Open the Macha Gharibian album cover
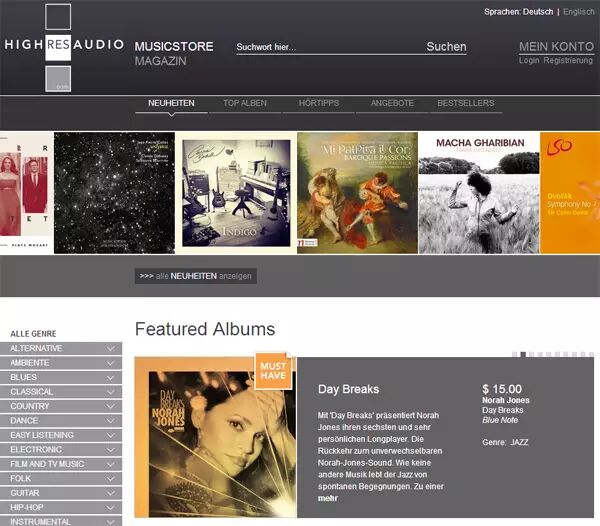Screen dimensions: 600x526 pos(479,193)
